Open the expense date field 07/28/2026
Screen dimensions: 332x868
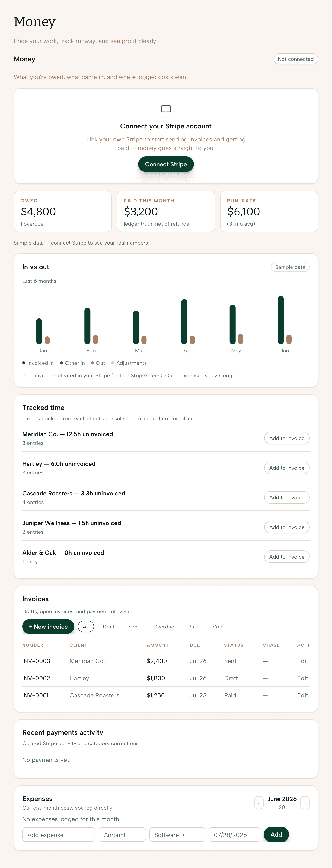coord(234,835)
